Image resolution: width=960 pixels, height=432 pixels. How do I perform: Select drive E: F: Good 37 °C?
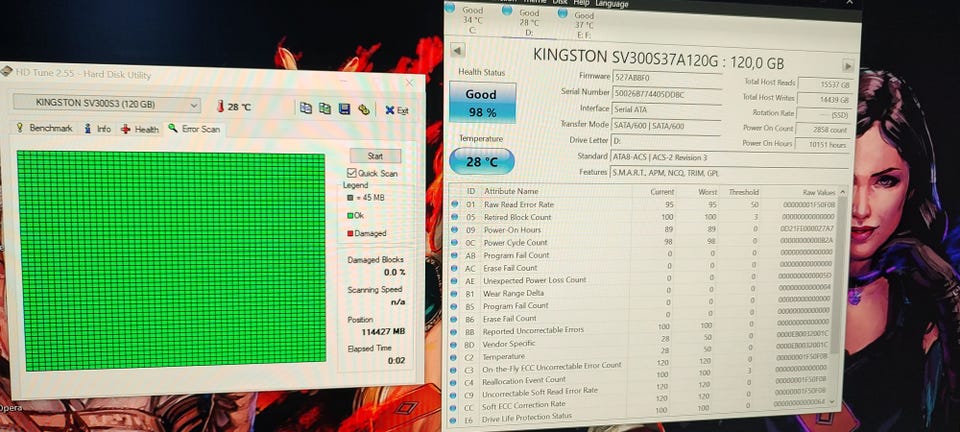click(583, 24)
